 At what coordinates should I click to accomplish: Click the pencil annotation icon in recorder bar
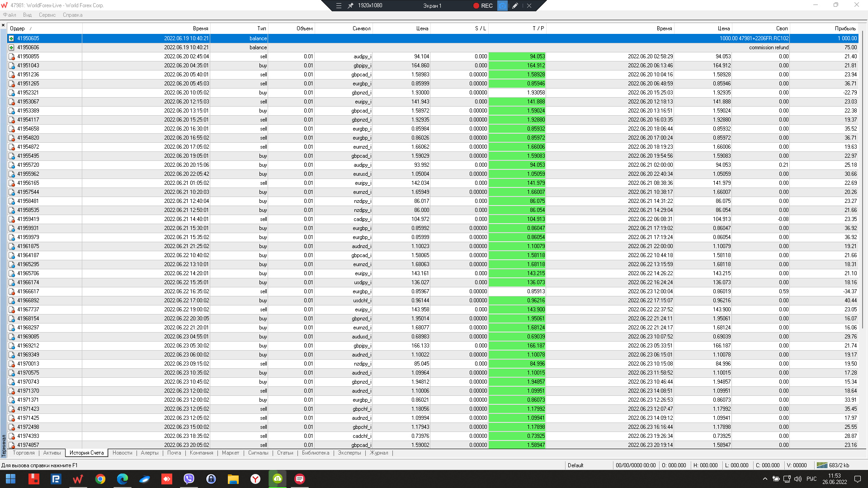tap(515, 6)
